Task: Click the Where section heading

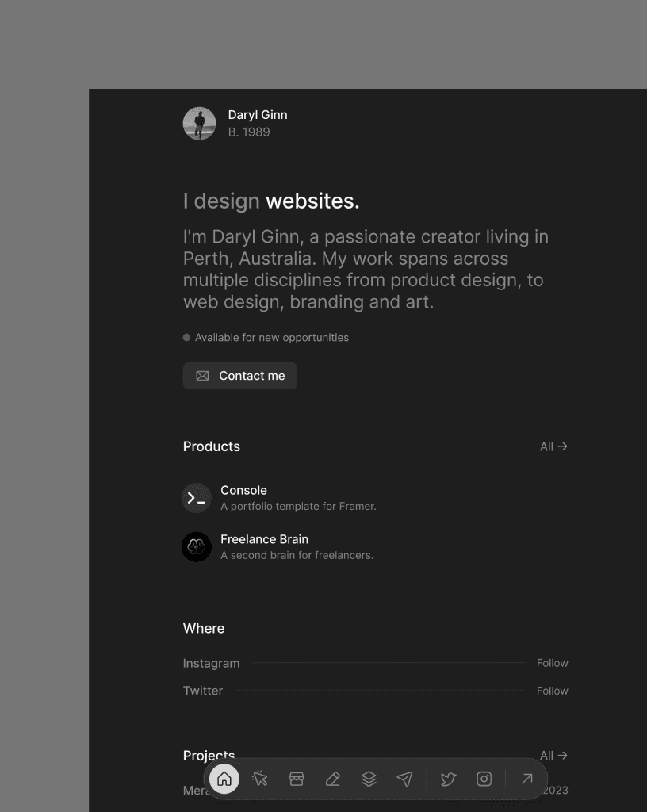Action: point(204,628)
